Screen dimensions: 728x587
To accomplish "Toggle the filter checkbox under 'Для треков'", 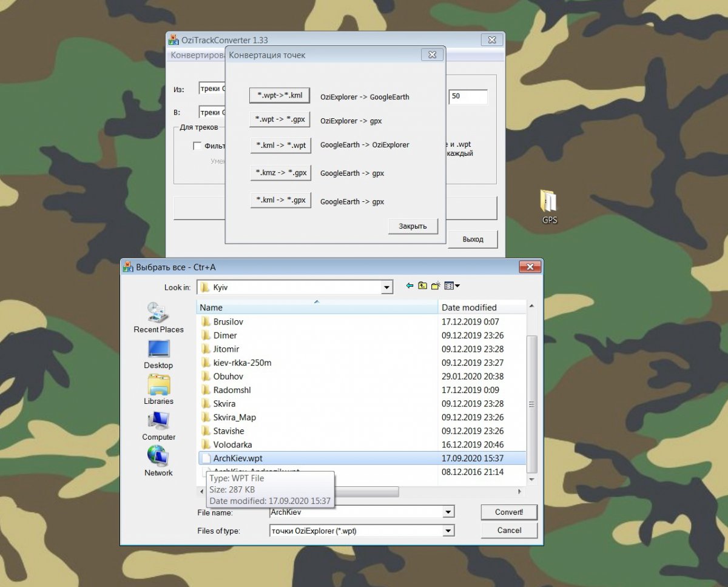I will (x=197, y=146).
